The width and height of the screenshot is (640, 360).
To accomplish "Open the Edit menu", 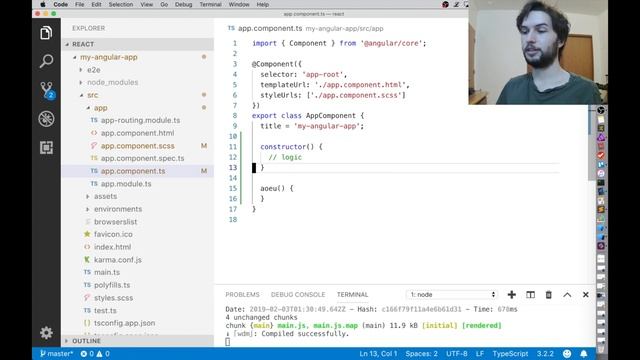I will click(96, 4).
